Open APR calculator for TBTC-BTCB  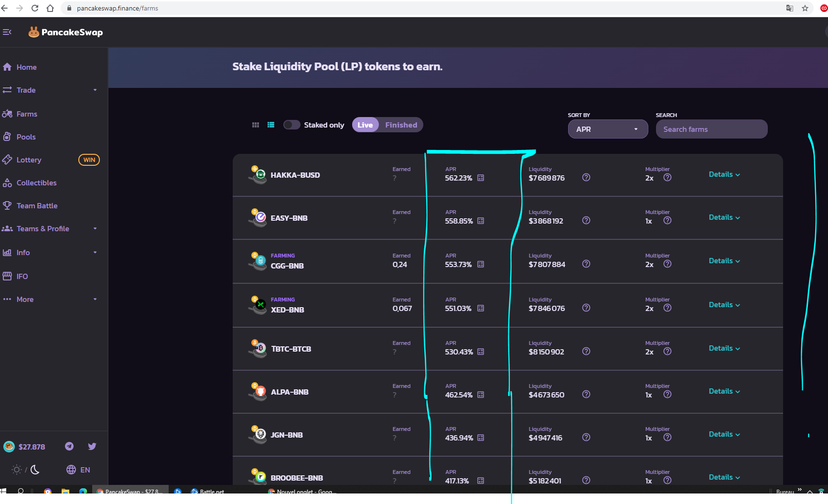481,352
